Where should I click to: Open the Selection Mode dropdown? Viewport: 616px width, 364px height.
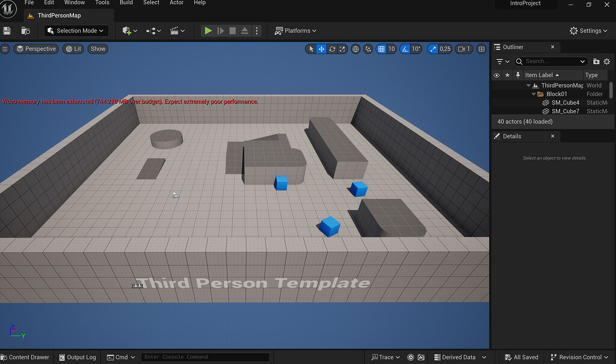76,31
